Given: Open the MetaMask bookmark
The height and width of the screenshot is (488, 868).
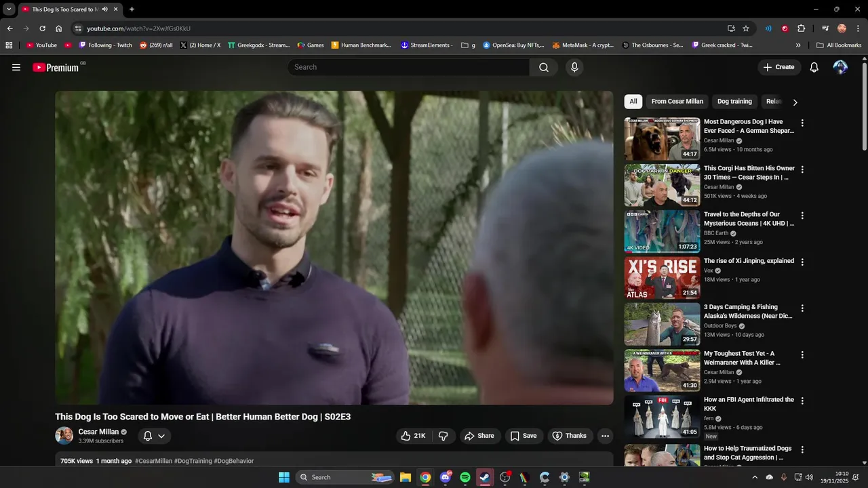Looking at the screenshot, I should (x=583, y=45).
